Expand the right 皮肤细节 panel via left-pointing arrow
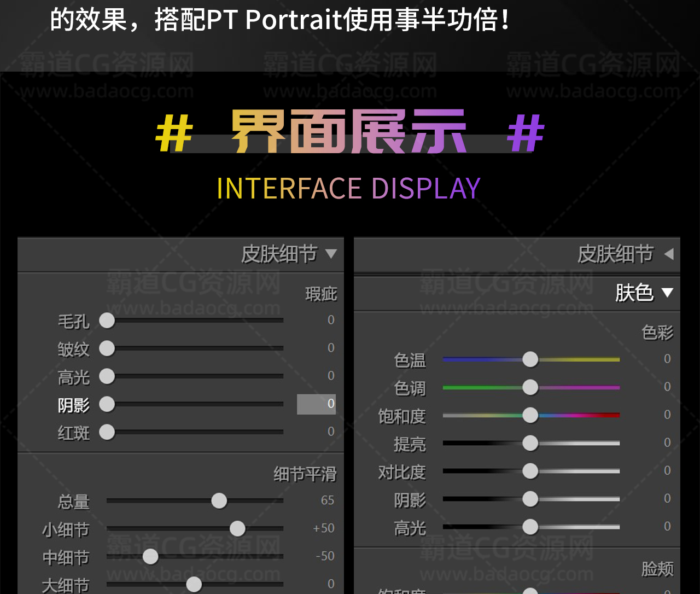This screenshot has width=700, height=594. (x=668, y=254)
